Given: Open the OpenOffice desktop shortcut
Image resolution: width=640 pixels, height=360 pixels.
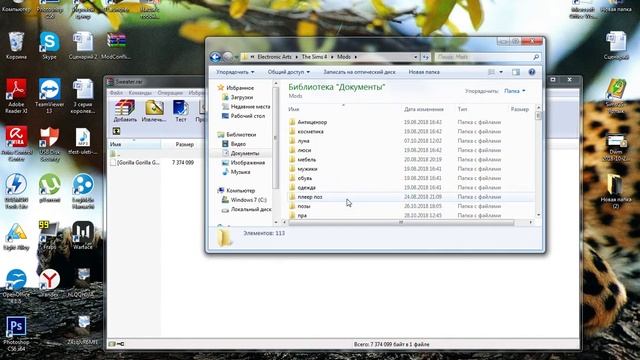Looking at the screenshot, I should [x=16, y=285].
